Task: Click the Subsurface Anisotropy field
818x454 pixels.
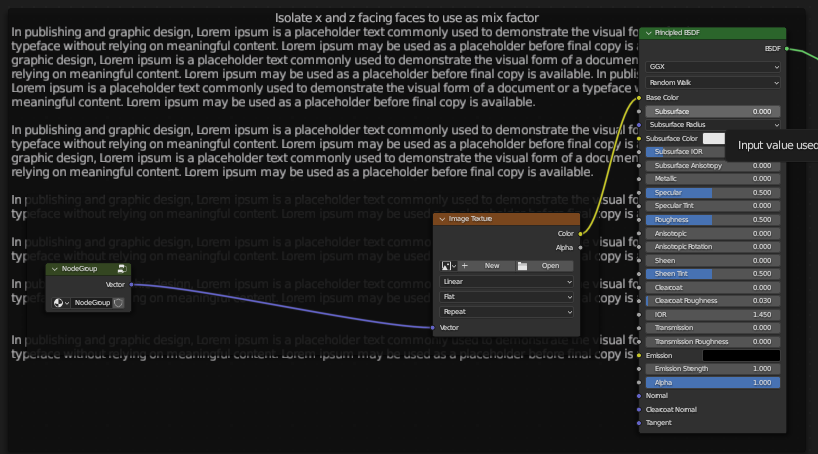Action: [x=713, y=165]
